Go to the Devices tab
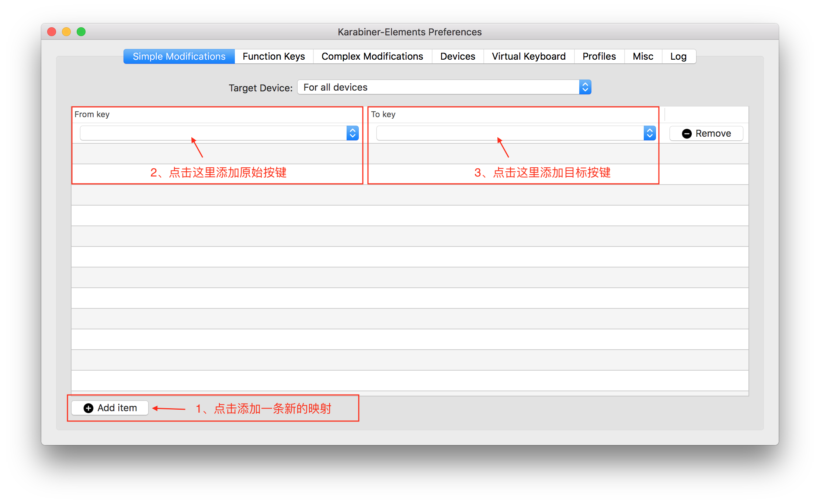820x504 pixels. [458, 56]
